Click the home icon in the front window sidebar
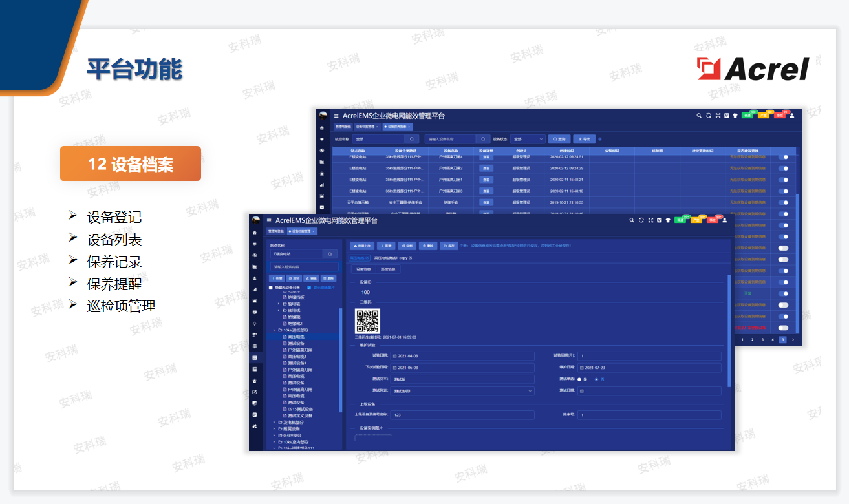 [255, 232]
